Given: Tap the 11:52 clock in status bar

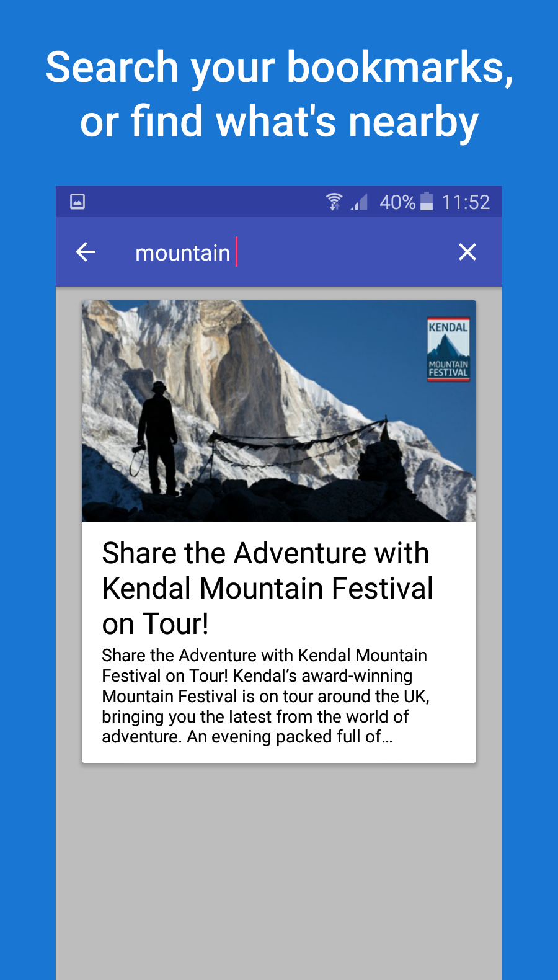Looking at the screenshot, I should (x=466, y=202).
